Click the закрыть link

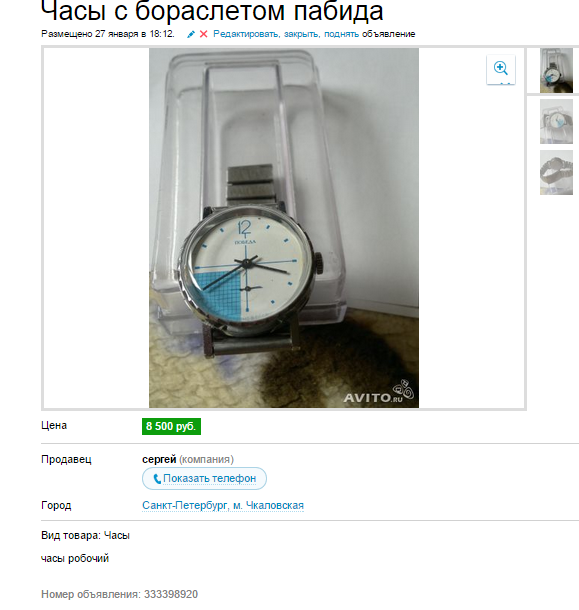click(302, 34)
